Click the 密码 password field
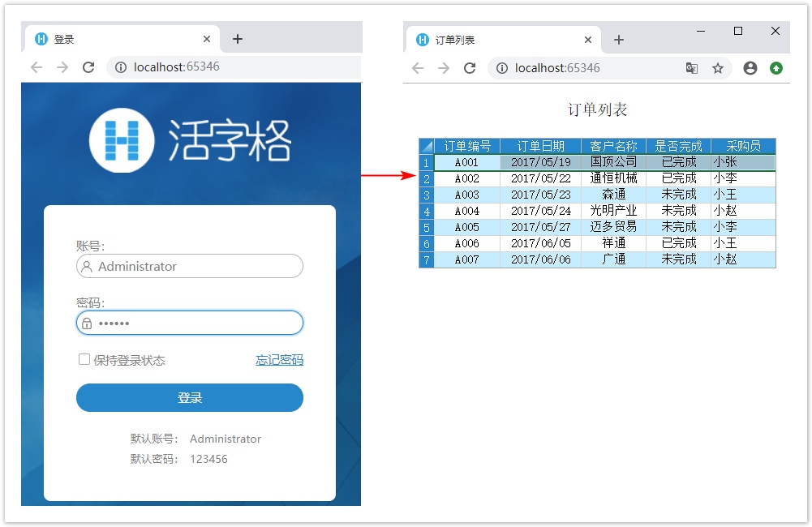Image resolution: width=812 pixels, height=527 pixels. click(x=190, y=323)
